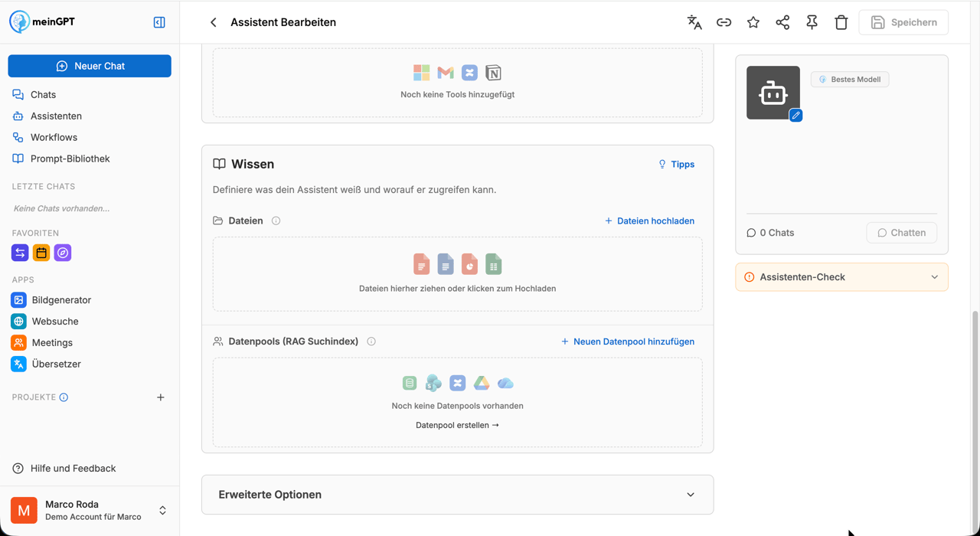Click the Bestes Modell badge
The width and height of the screenshot is (980, 536).
[x=850, y=79]
